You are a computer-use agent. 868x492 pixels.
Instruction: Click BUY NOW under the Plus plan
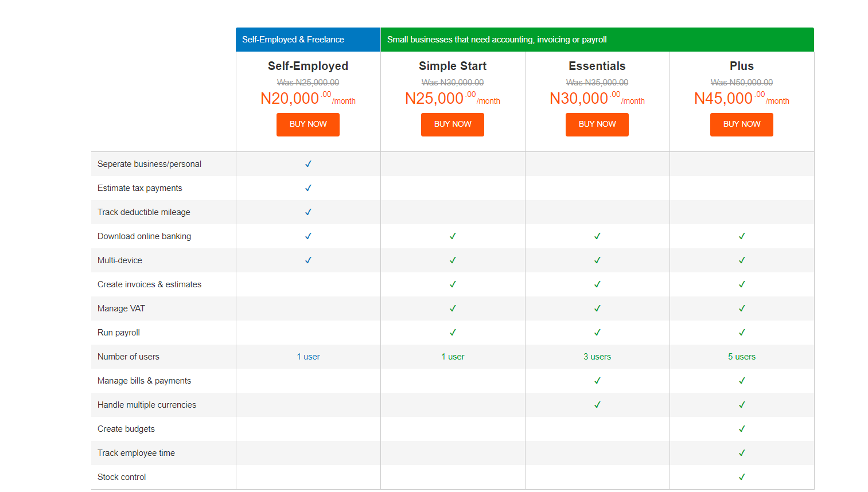point(741,124)
